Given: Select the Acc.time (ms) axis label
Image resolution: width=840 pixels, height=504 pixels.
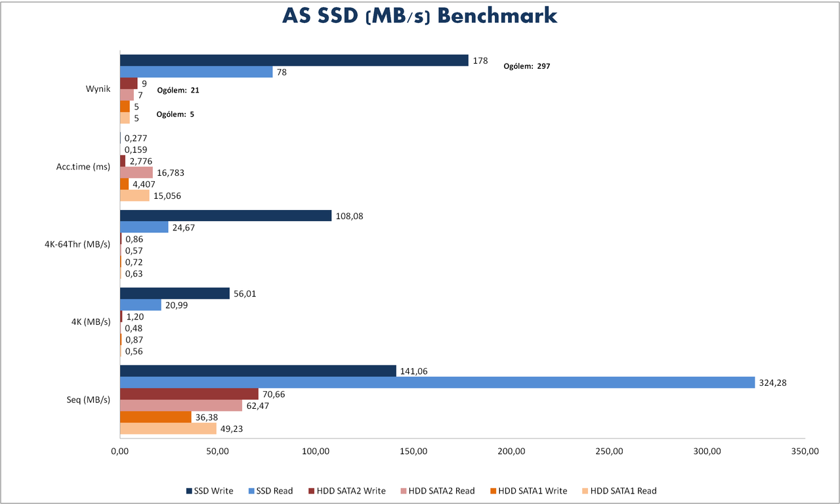Looking at the screenshot, I should 83,167.
